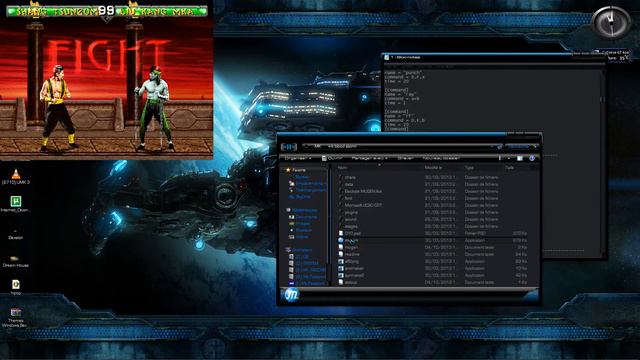Open the view options dropdown arrow
Screen dimensions: 640x360
click(509, 158)
